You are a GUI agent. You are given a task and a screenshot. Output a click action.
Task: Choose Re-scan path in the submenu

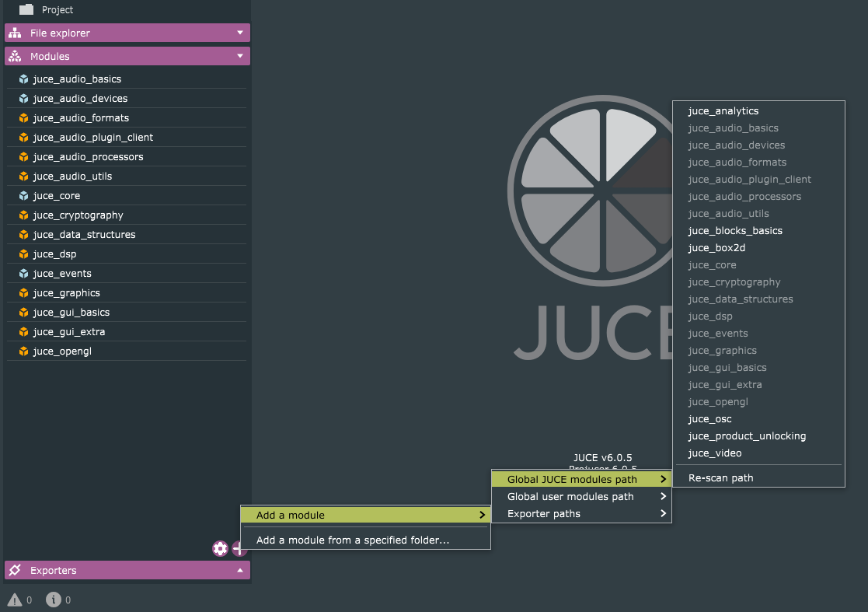759,478
